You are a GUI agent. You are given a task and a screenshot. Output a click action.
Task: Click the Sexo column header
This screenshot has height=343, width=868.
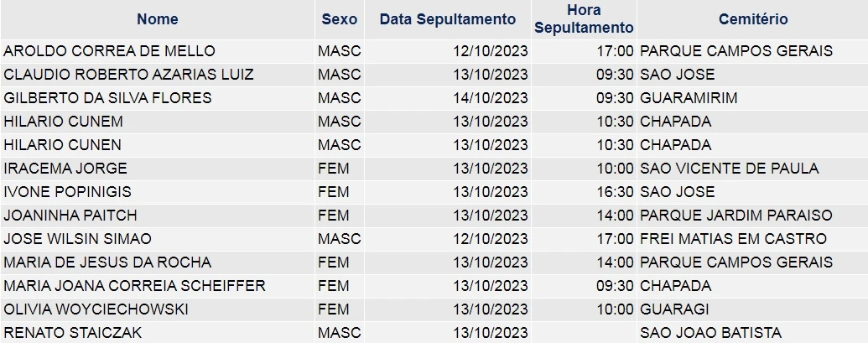tap(339, 19)
